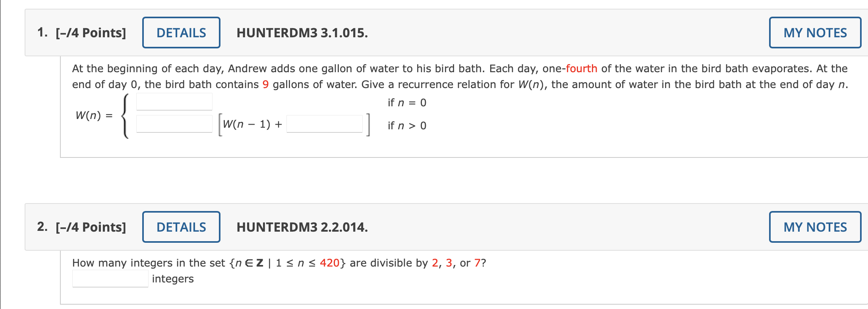Select the HUNTERDM3 2.2.014 assignment label
This screenshot has width=868, height=309.
tap(302, 227)
